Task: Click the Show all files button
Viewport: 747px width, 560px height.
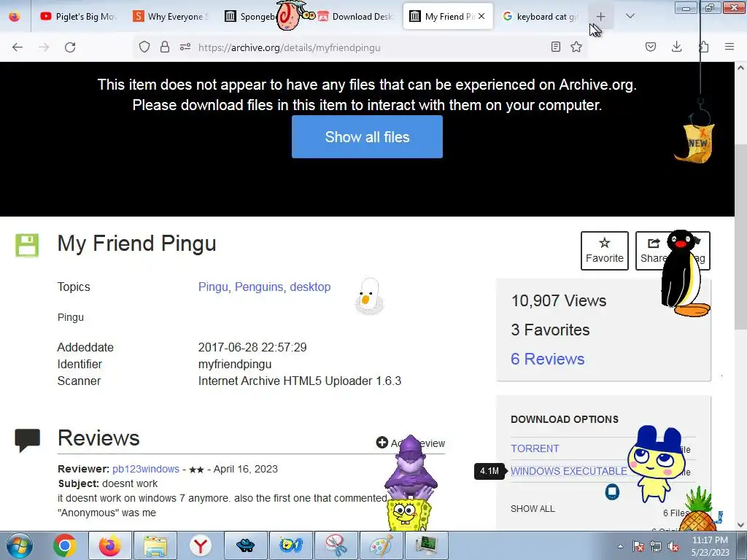Action: pos(367,136)
